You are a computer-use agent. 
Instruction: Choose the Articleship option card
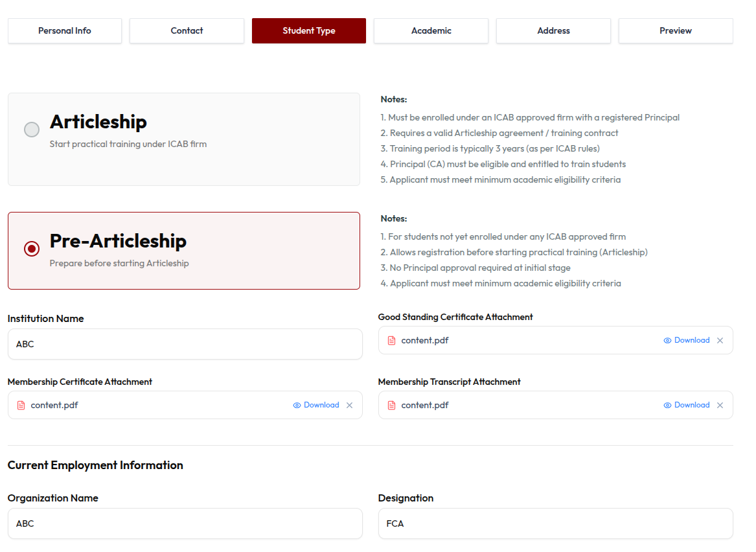pyautogui.click(x=184, y=139)
